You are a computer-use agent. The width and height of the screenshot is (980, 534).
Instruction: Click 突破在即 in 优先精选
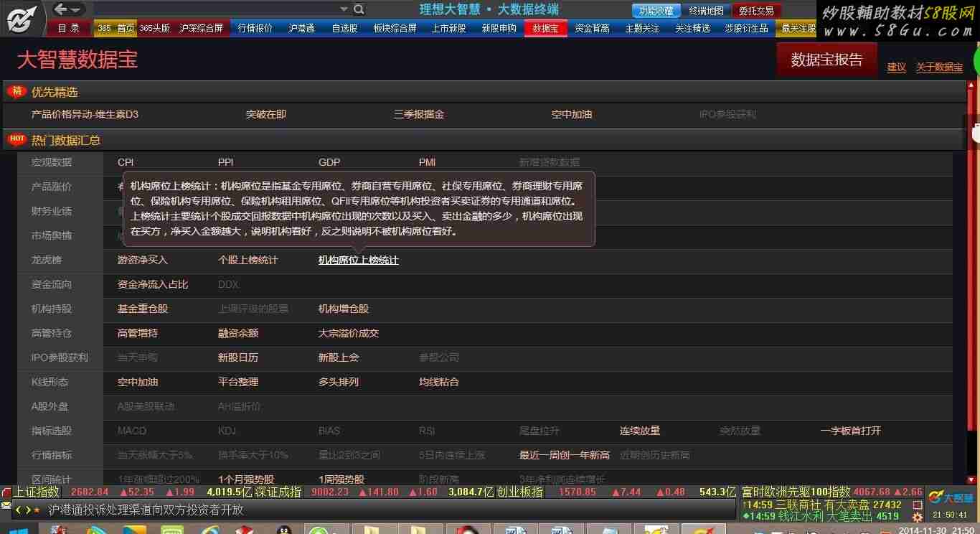pyautogui.click(x=266, y=114)
